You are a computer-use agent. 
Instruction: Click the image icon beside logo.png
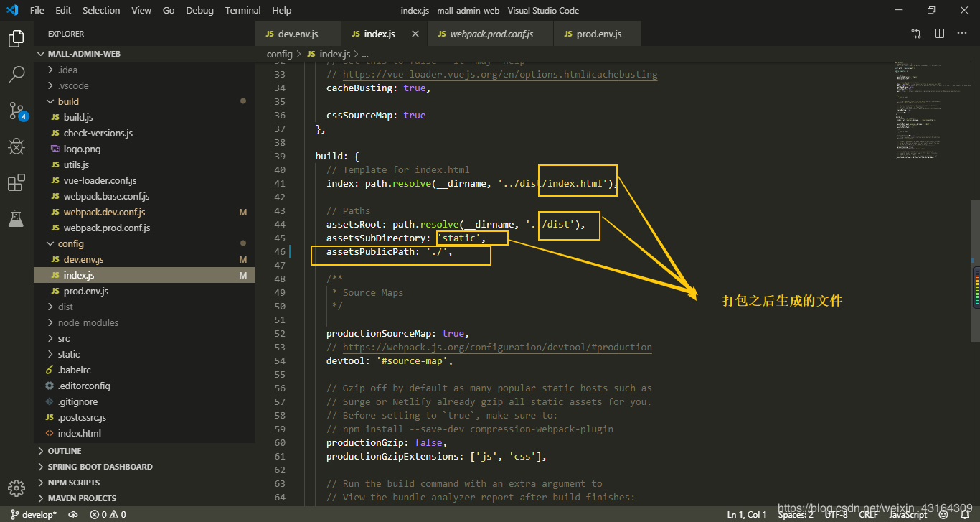click(56, 149)
